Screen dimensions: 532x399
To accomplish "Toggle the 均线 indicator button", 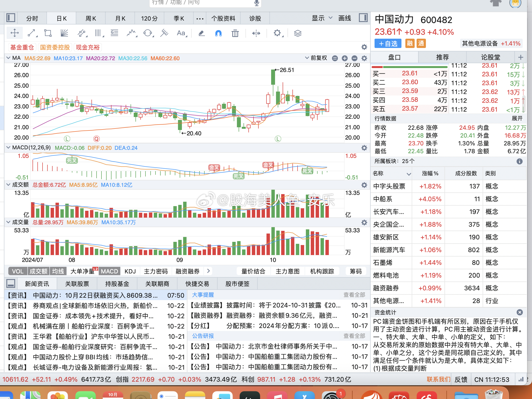I will pos(58,271).
